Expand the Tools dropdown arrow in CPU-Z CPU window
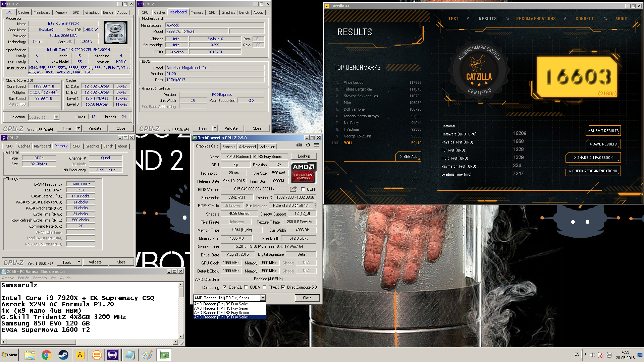Viewport: 644px width, 362px height. click(79, 128)
